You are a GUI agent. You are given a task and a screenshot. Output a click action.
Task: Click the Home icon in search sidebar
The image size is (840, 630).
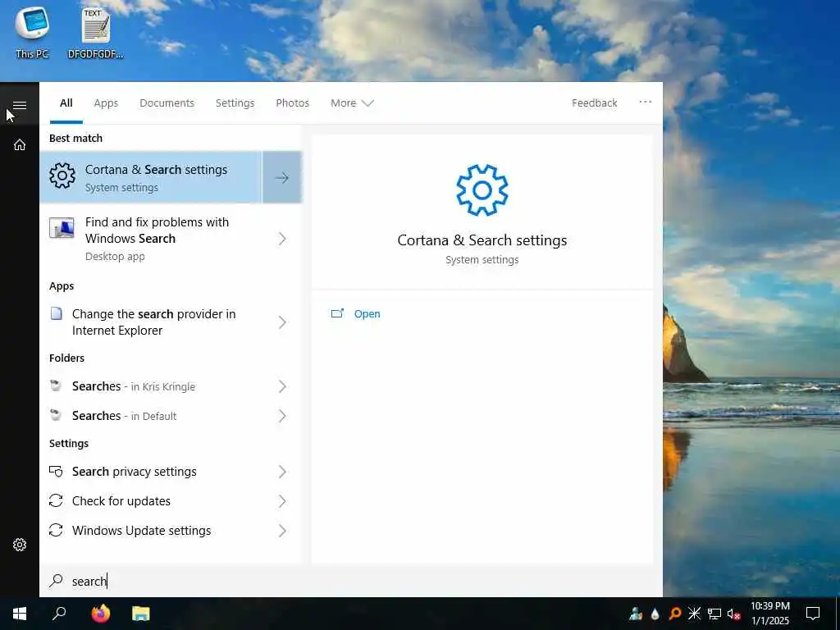pos(20,144)
